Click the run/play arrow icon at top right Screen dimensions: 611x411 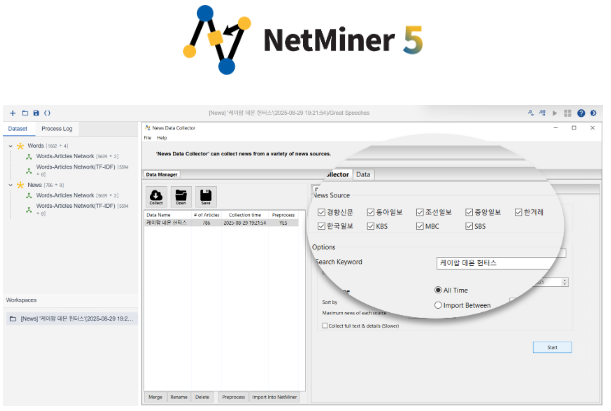point(554,113)
